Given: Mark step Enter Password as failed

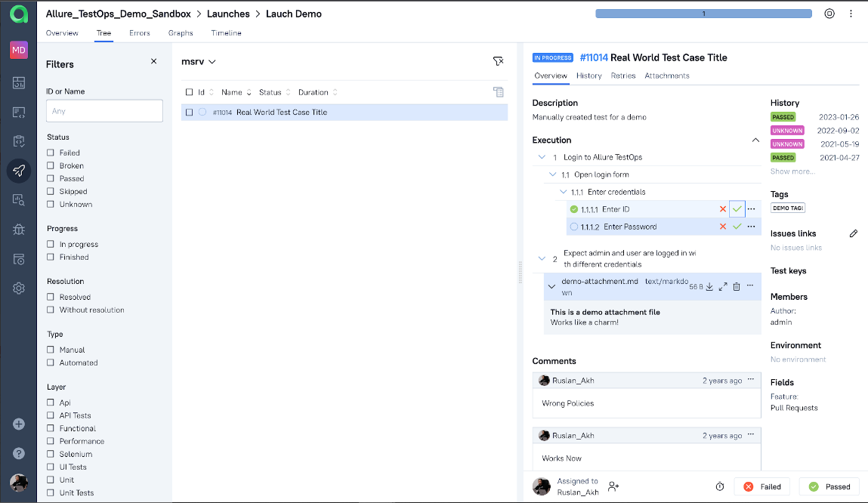Looking at the screenshot, I should pos(723,227).
